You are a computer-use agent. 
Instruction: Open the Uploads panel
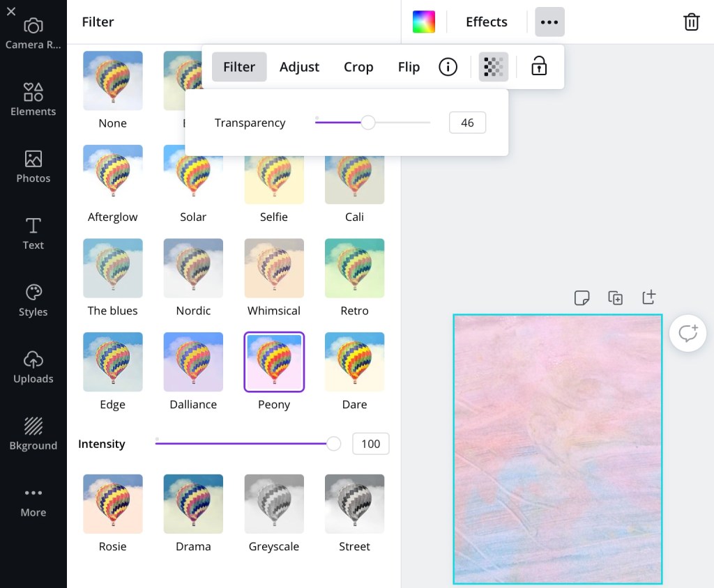click(x=33, y=367)
